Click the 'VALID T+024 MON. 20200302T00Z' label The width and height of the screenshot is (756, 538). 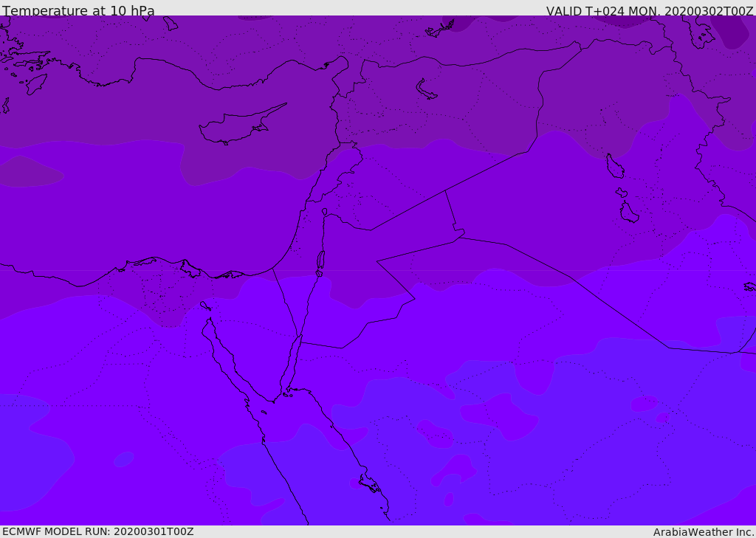coord(650,10)
